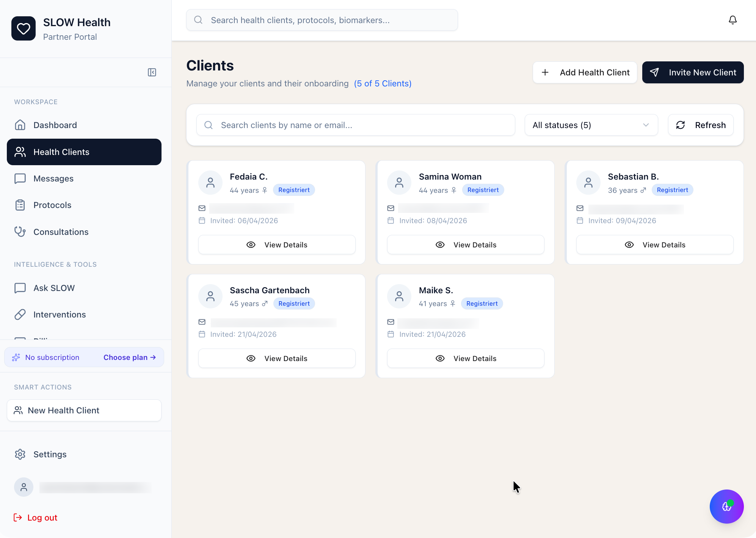Click the AI assistant floating button

coord(726,506)
